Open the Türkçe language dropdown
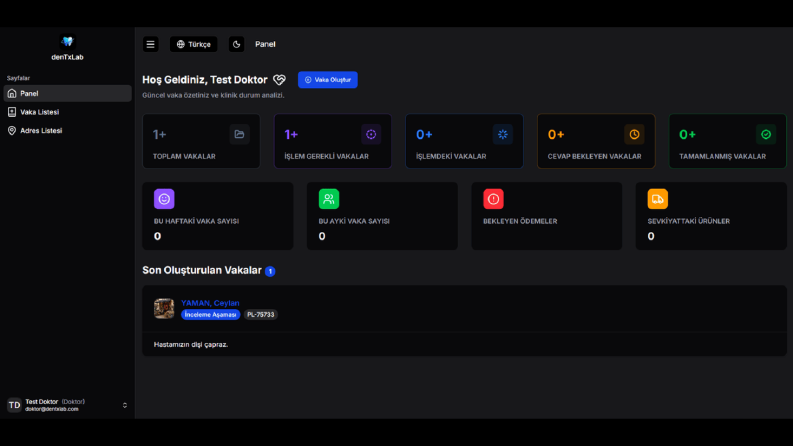 click(194, 44)
